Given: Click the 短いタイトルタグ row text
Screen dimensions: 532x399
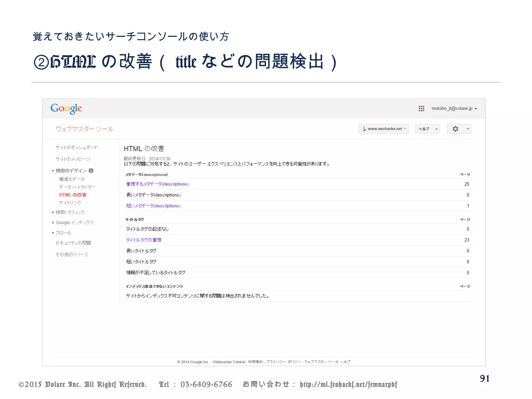Looking at the screenshot, I should click(141, 262).
